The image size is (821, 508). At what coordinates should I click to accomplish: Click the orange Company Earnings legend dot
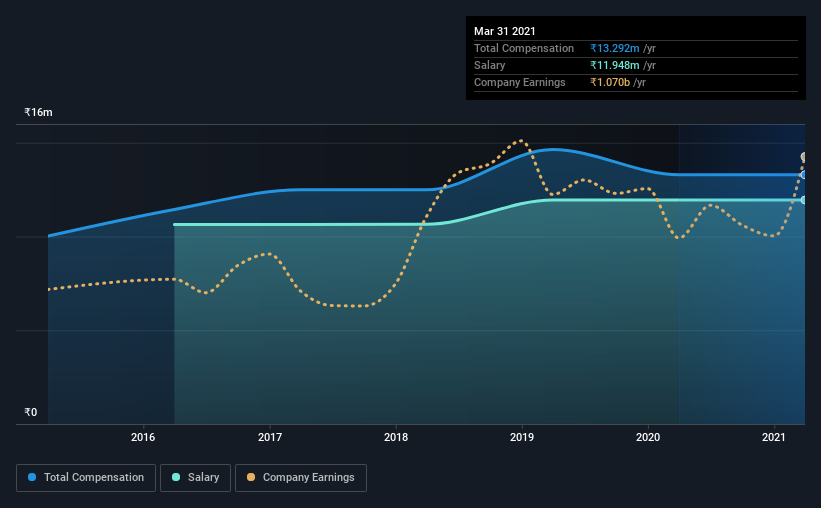pyautogui.click(x=251, y=477)
